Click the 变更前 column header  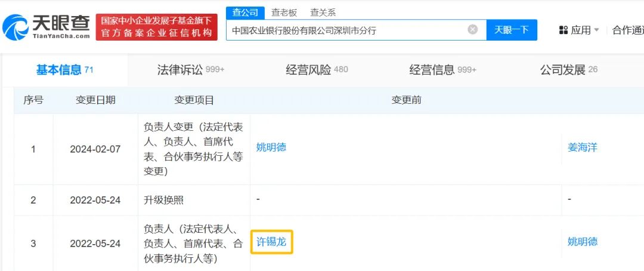click(406, 100)
